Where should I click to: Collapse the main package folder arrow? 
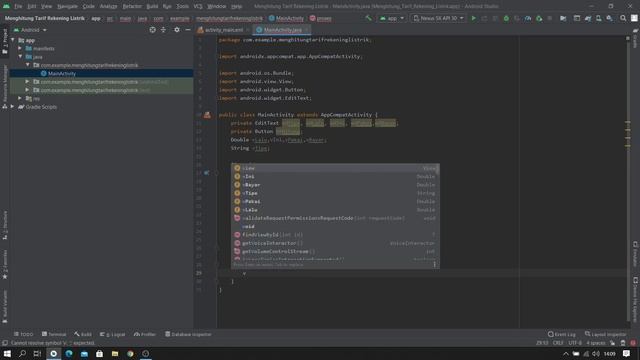click(28, 65)
